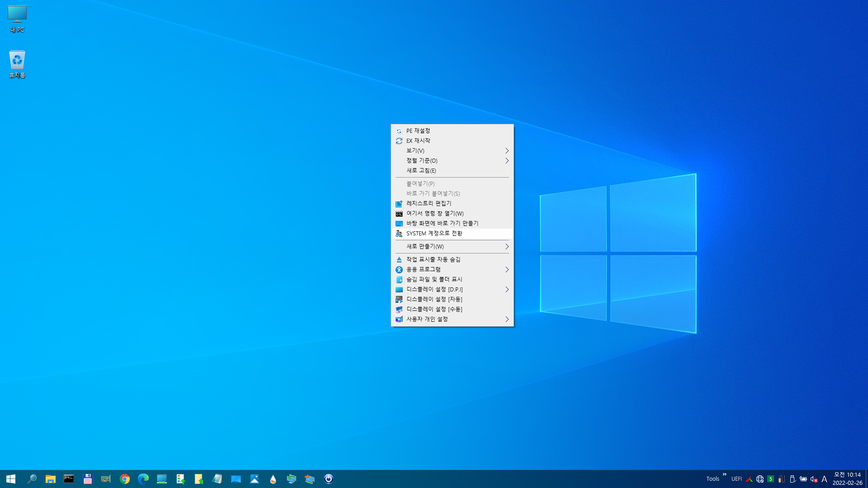Open the command prompt taskbar icon
This screenshot has width=868, height=488.
point(69,479)
